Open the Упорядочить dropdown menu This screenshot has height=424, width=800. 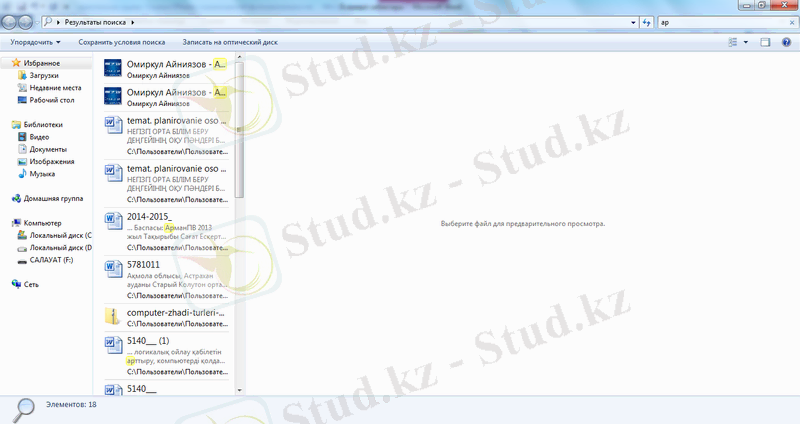35,43
